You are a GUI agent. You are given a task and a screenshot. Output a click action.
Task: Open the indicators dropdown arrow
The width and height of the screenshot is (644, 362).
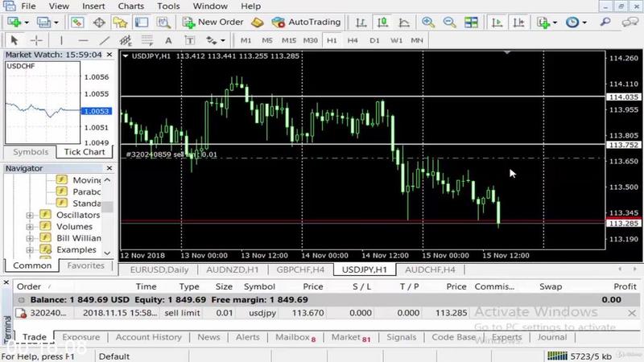555,23
